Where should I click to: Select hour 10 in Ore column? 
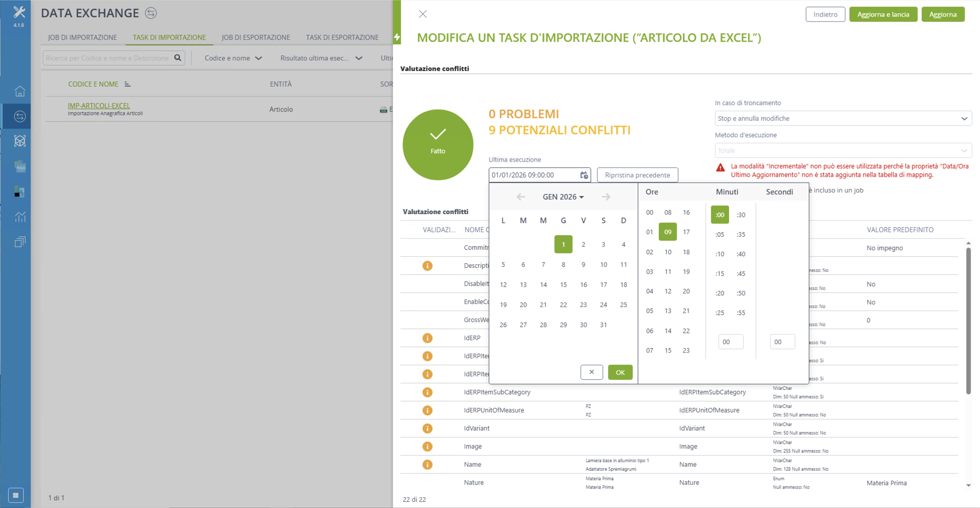pyautogui.click(x=668, y=252)
